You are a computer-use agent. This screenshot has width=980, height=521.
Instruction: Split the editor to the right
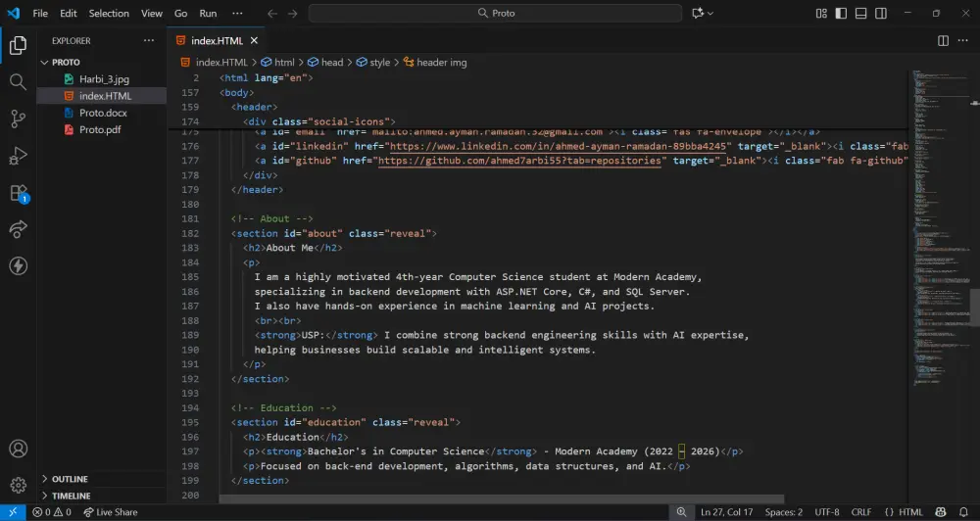click(943, 41)
